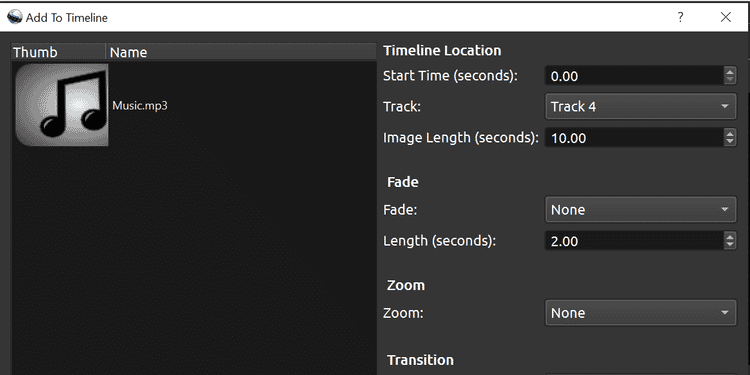
Task: Click the Start Time seconds field
Action: point(634,76)
